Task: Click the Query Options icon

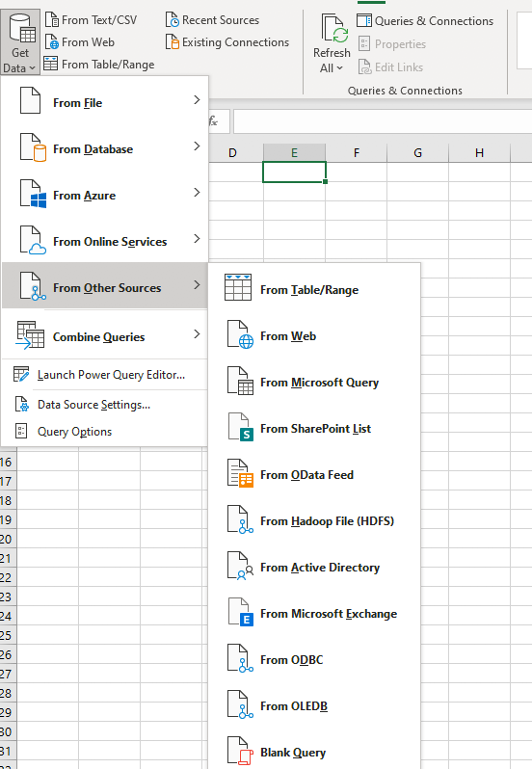Action: (21, 431)
